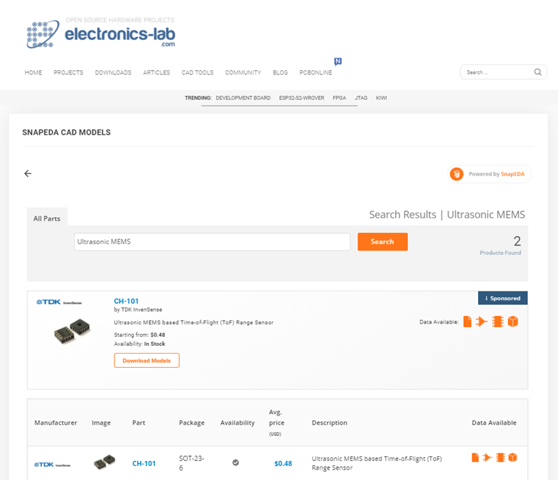This screenshot has width=558, height=480.
Task: Click the orange Search button
Action: pyautogui.click(x=383, y=242)
